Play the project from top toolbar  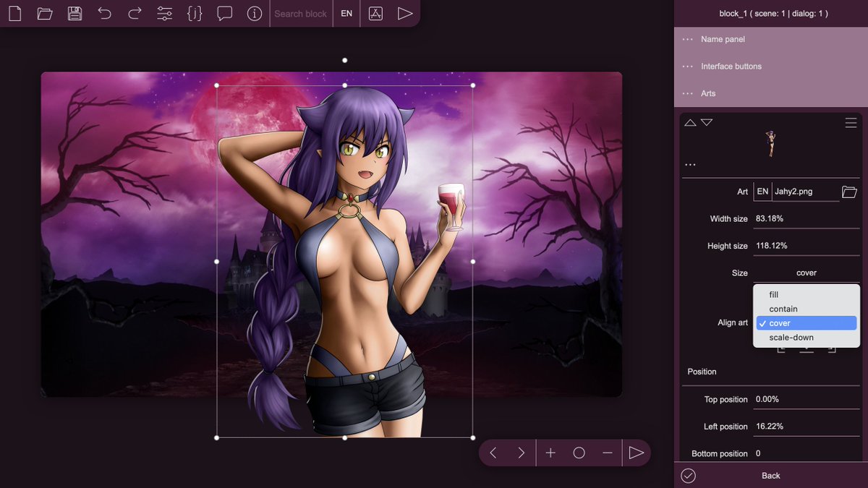405,13
